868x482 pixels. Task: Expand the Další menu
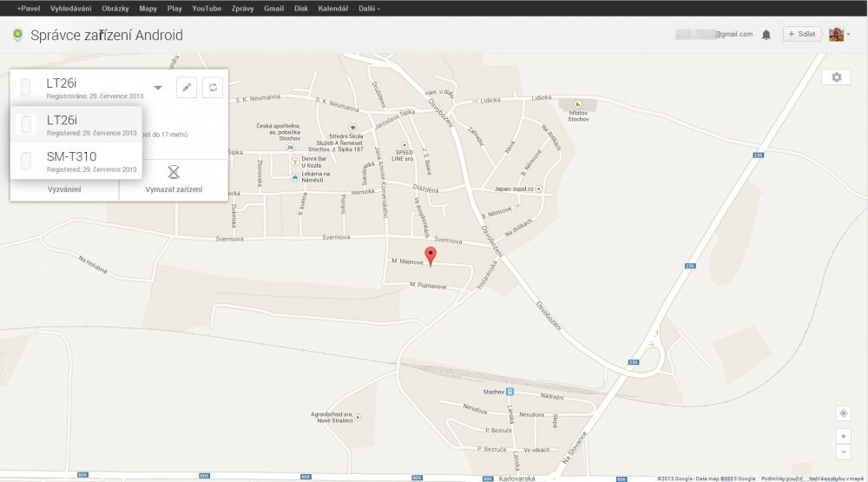[369, 9]
